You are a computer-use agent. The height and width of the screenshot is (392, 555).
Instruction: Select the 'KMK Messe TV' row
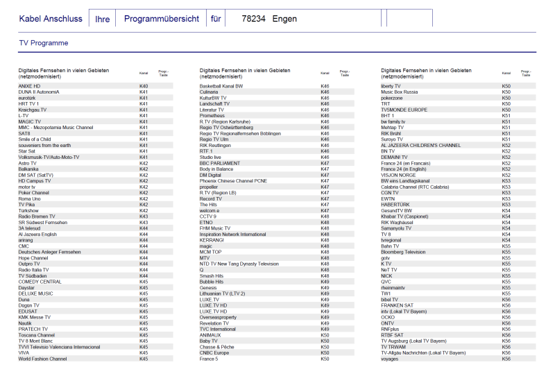(x=96, y=317)
